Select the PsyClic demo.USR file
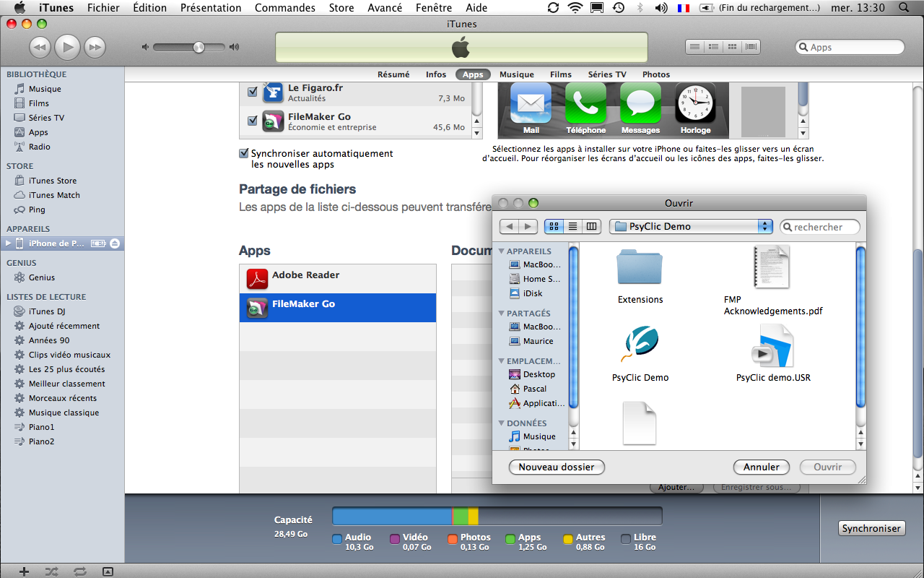This screenshot has height=578, width=924. coord(773,353)
